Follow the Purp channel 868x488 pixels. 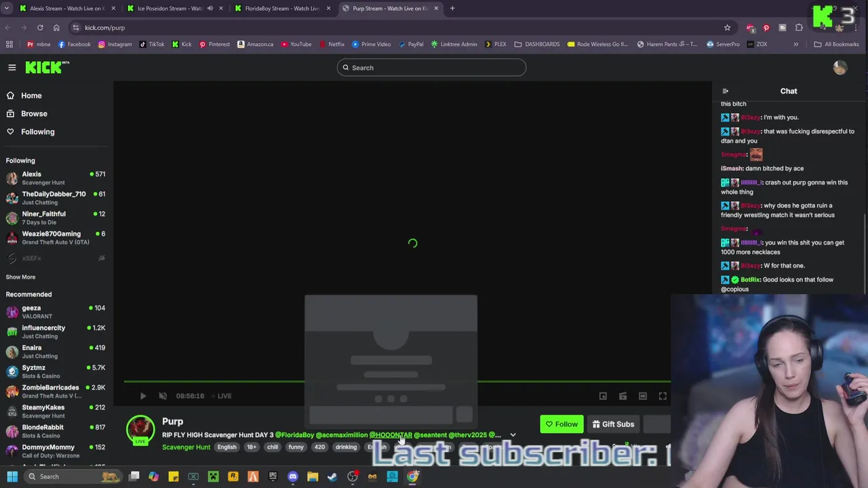tap(561, 424)
